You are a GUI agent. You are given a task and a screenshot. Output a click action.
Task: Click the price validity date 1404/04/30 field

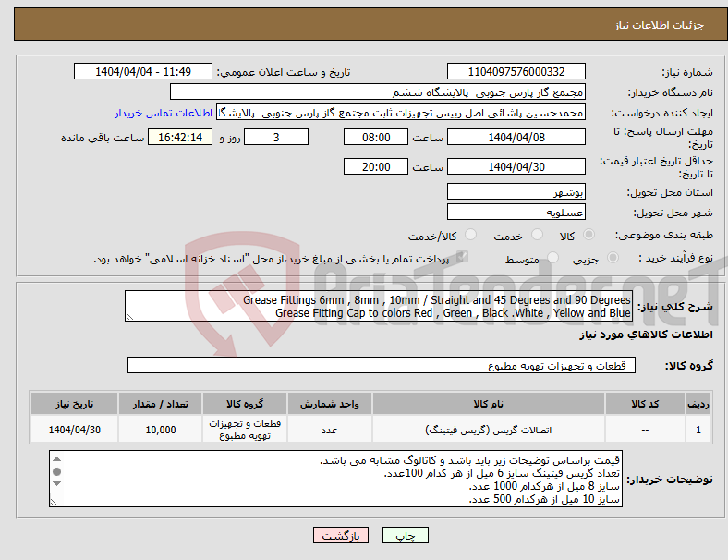pos(516,166)
